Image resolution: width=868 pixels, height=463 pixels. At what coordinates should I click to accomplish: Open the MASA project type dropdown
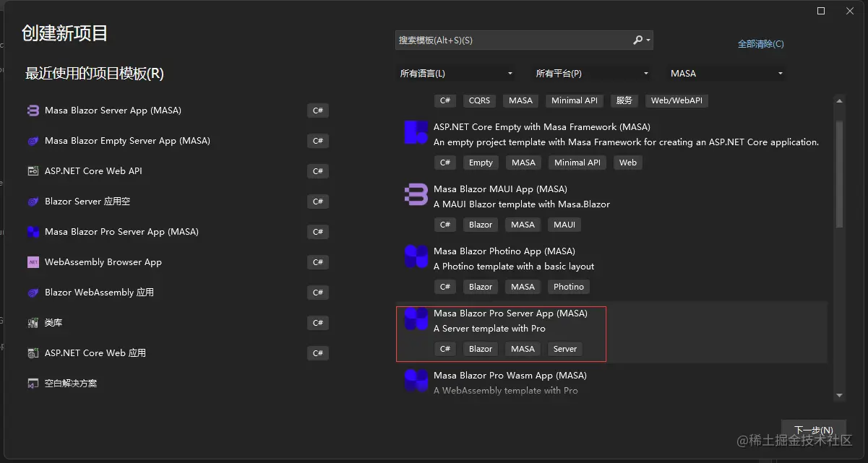tap(727, 74)
